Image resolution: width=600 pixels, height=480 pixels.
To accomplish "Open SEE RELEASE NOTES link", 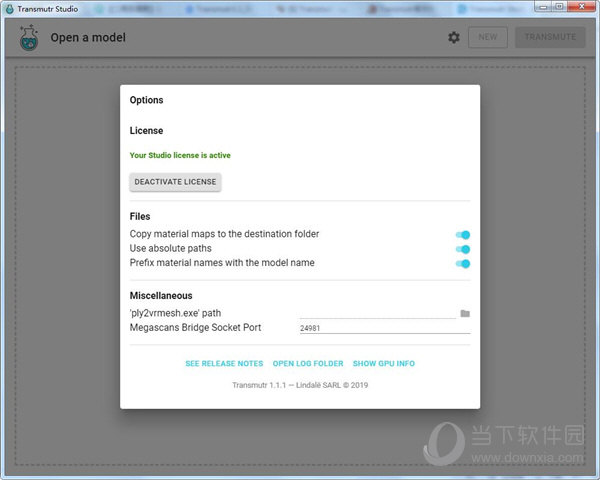I will pyautogui.click(x=224, y=363).
